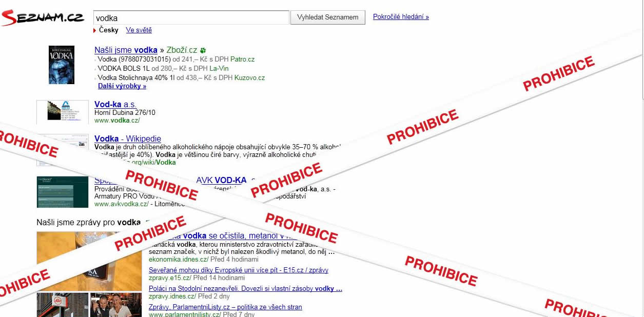Click the two men news photo

116,305
